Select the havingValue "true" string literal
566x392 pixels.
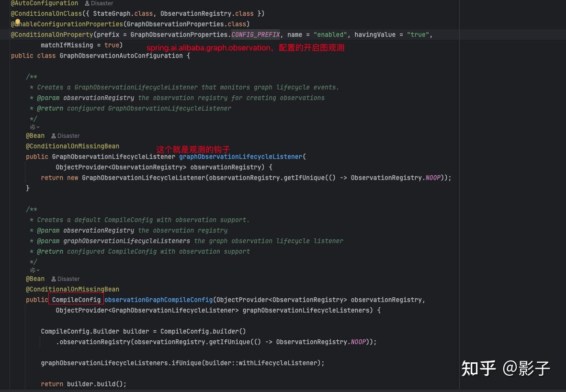click(x=417, y=34)
